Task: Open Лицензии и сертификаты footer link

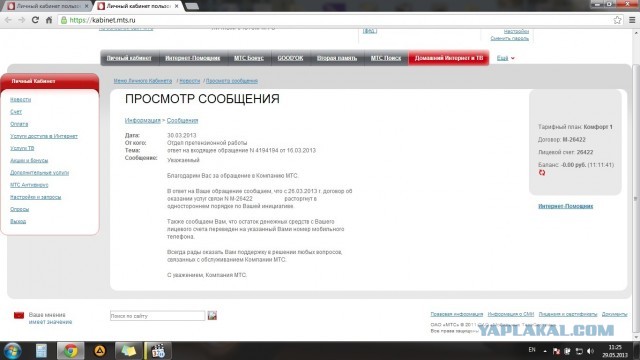Action: tap(568, 314)
